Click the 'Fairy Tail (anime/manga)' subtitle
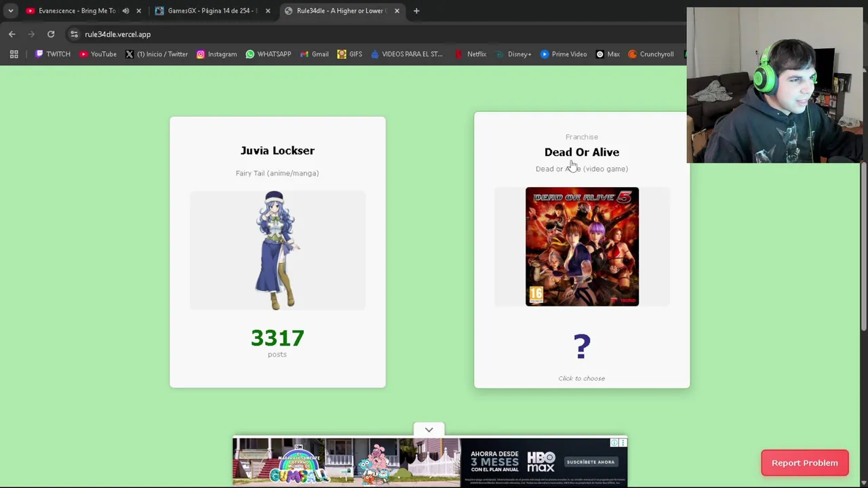This screenshot has height=488, width=868. pyautogui.click(x=277, y=173)
